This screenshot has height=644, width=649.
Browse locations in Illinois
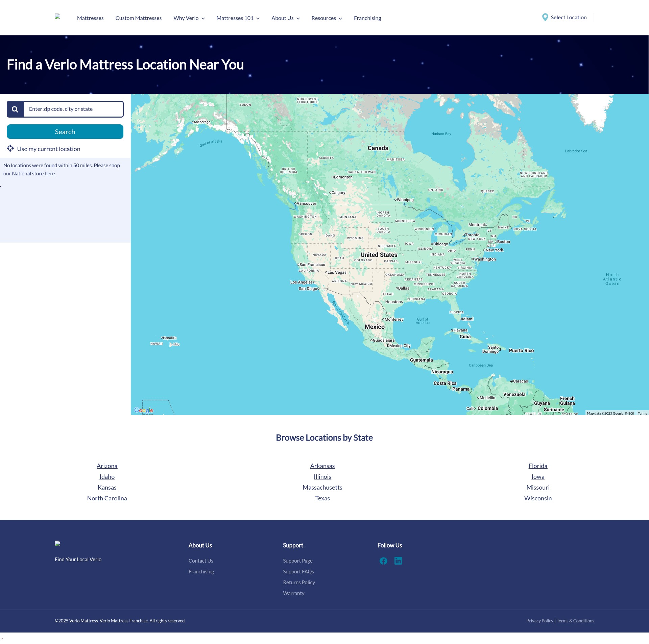pyautogui.click(x=322, y=476)
